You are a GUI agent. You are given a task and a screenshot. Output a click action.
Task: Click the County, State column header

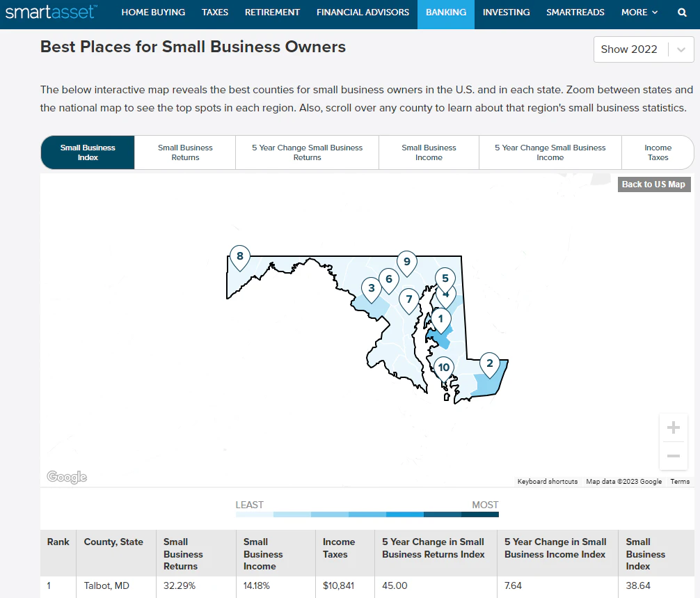click(116, 553)
